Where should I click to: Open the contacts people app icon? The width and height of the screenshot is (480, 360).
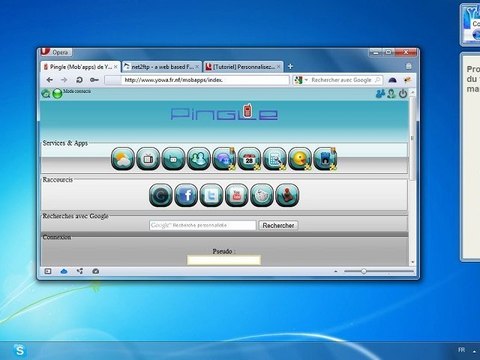click(x=199, y=159)
